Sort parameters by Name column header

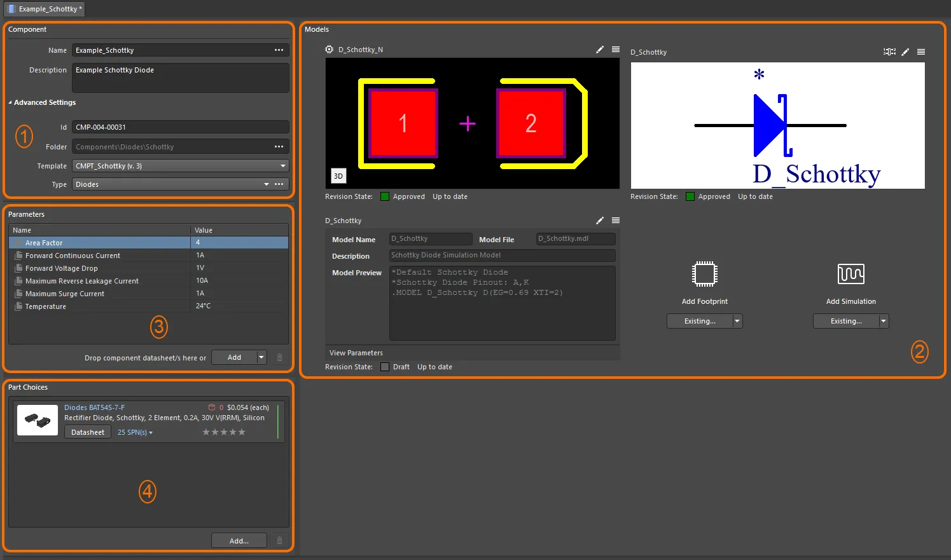pos(99,230)
